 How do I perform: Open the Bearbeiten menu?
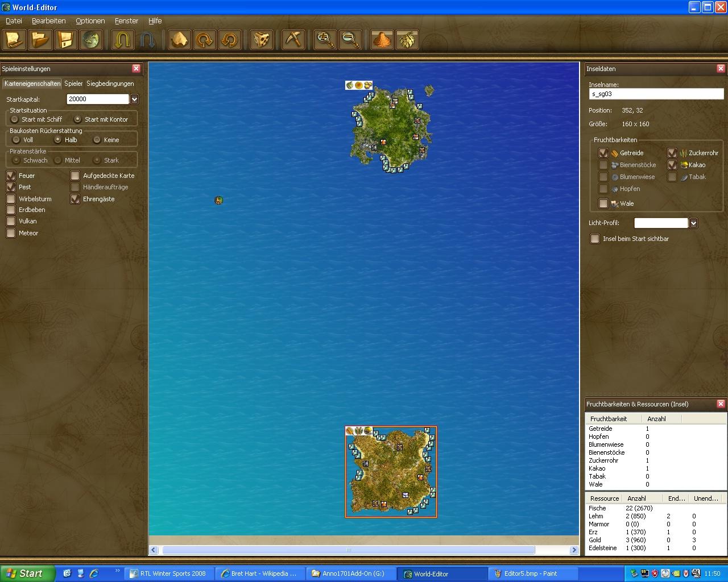[49, 21]
